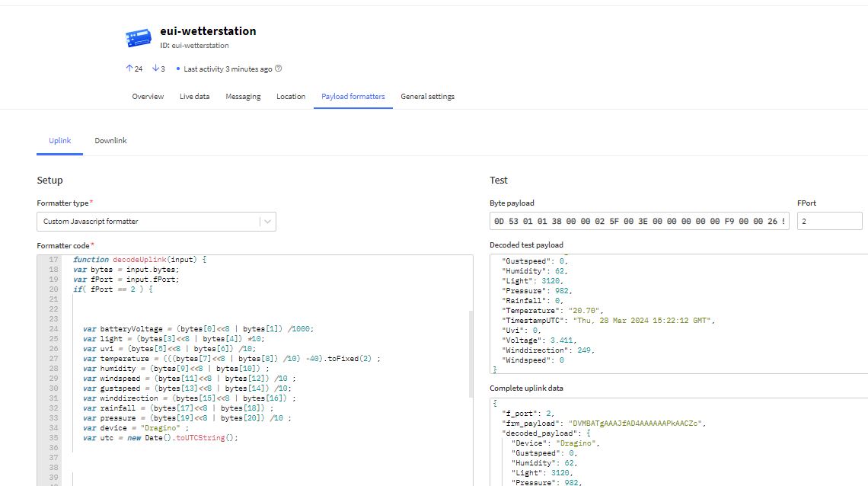Click '"f_port": 2' in complete uplink data
The width and height of the screenshot is (868, 486).
(528, 414)
